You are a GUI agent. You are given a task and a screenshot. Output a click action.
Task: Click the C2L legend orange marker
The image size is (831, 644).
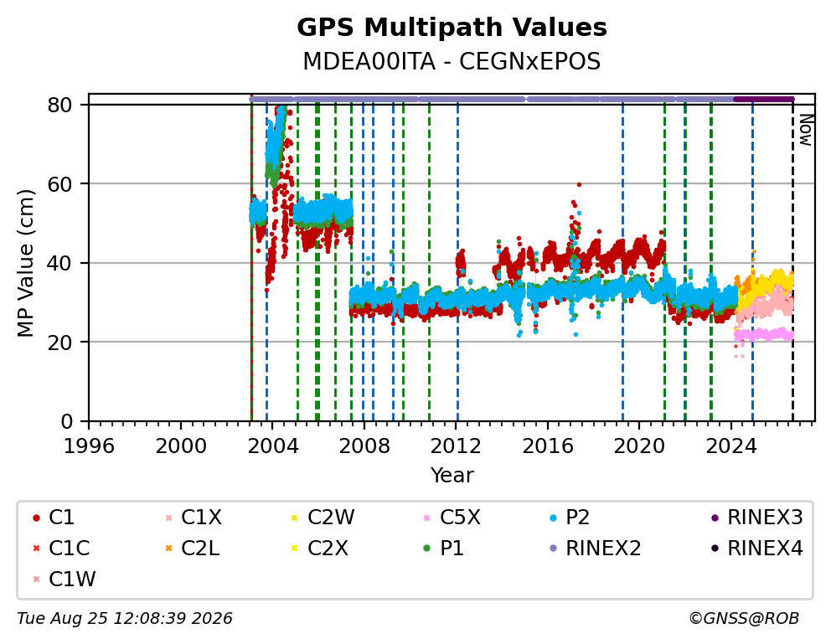point(168,549)
